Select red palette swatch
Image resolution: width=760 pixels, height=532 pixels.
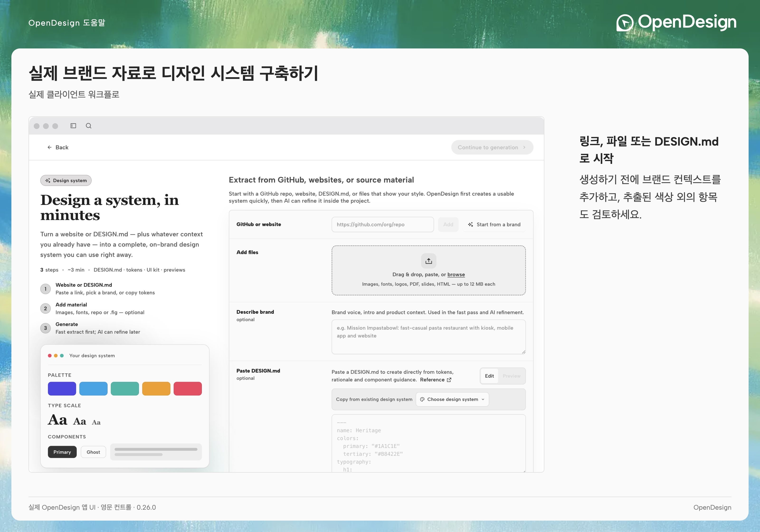pos(188,389)
